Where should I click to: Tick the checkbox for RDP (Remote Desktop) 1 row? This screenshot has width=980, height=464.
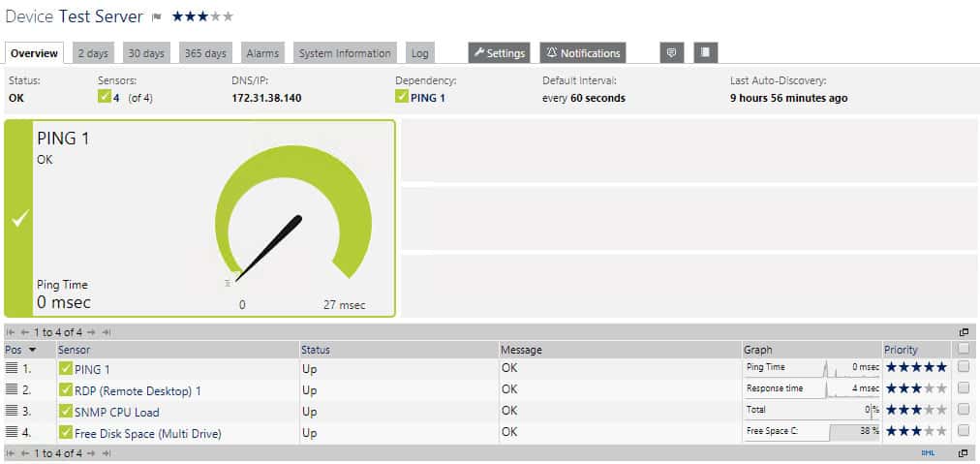(964, 388)
